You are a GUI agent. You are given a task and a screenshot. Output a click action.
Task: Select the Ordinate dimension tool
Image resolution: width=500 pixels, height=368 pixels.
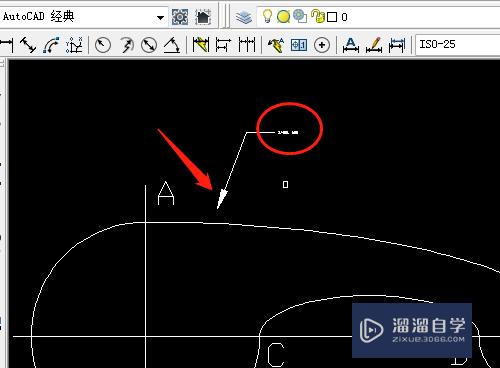coord(74,45)
